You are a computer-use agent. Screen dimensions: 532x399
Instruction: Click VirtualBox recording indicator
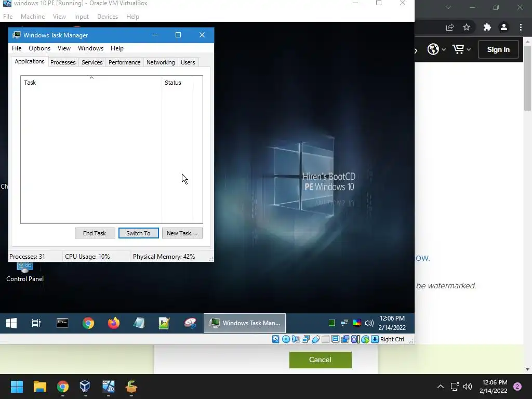tap(345, 339)
